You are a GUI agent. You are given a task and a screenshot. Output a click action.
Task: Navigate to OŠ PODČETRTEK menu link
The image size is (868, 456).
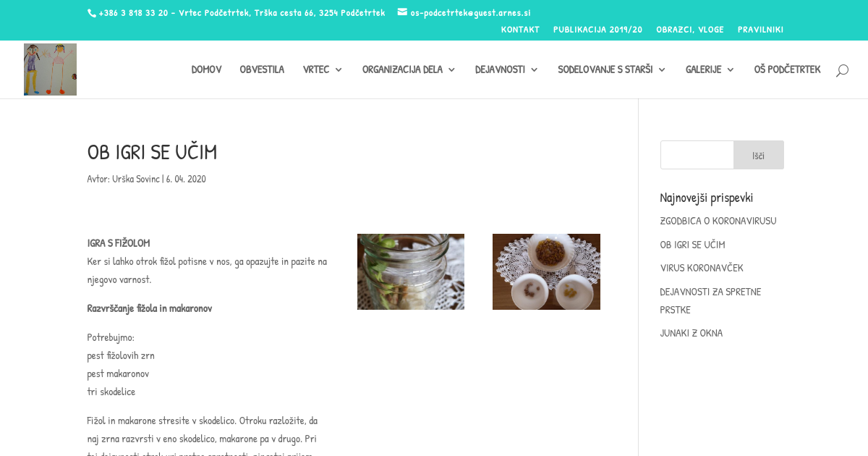coord(787,69)
